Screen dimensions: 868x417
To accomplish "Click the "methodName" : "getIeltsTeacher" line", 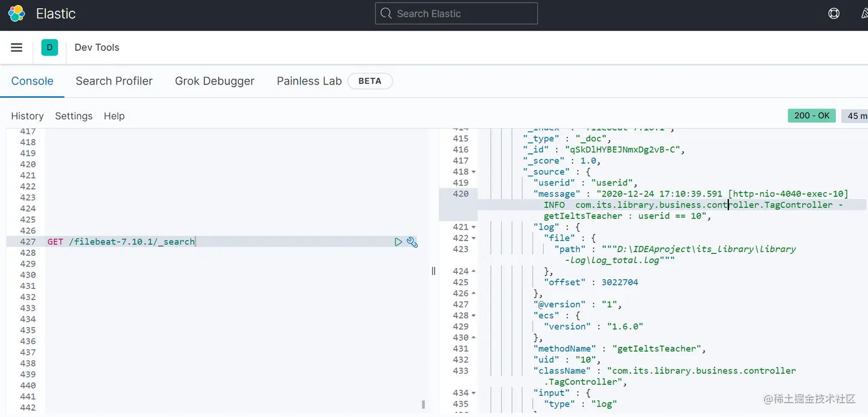I will (619, 349).
